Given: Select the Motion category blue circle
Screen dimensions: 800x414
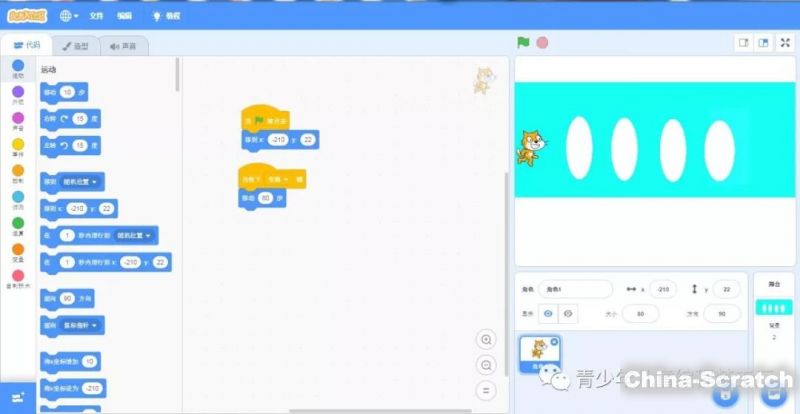Looking at the screenshot, I should [x=18, y=65].
